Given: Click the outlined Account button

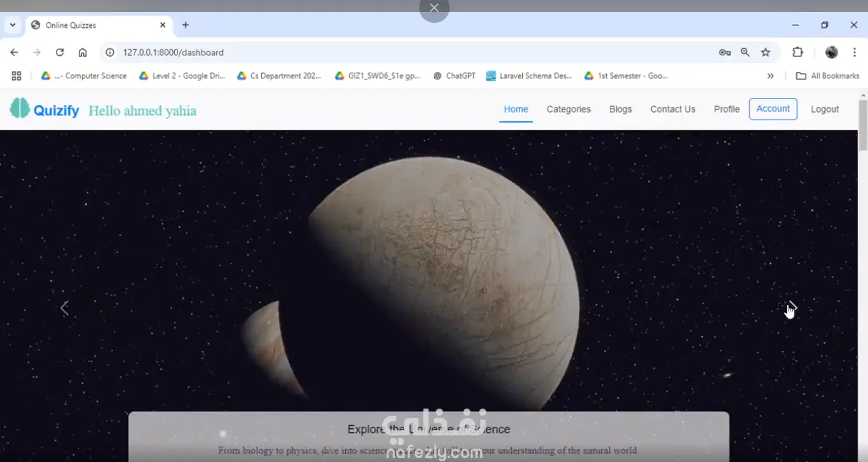Looking at the screenshot, I should [x=773, y=109].
